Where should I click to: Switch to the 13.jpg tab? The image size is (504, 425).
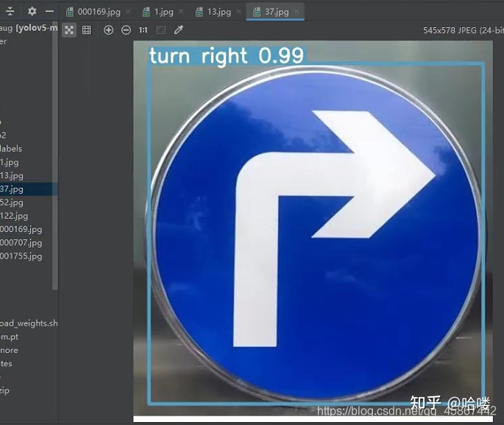click(219, 12)
